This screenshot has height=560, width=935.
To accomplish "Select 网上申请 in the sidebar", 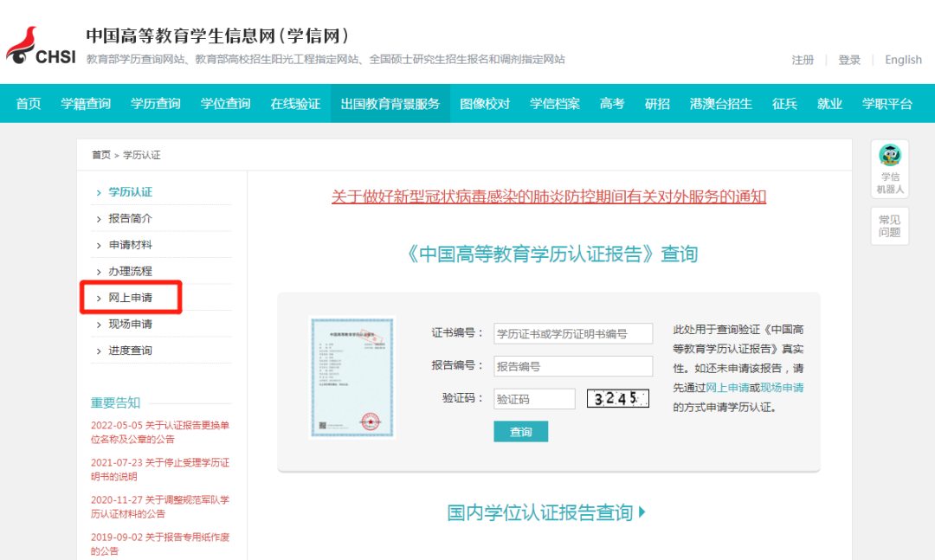I will (130, 298).
